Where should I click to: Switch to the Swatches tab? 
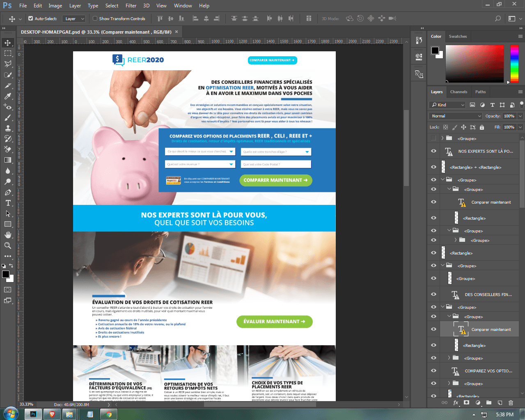[458, 37]
